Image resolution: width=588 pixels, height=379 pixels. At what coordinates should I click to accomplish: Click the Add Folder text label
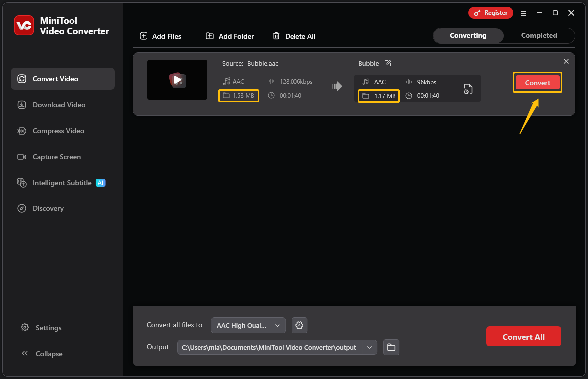[x=236, y=36]
